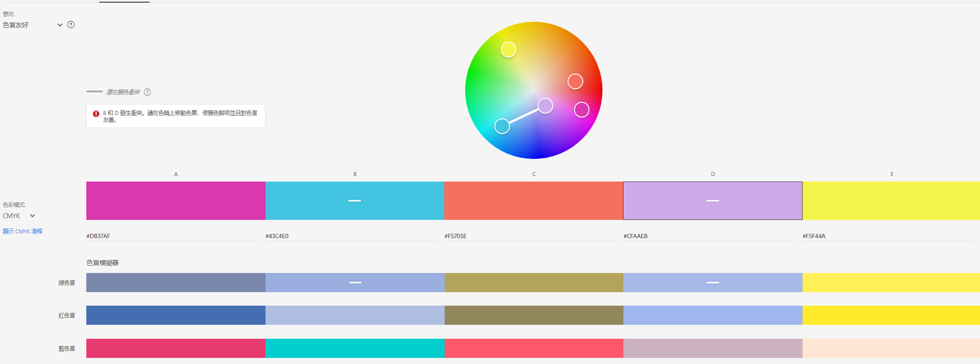Select coral swatch C
980x364 pixels.
pos(534,201)
